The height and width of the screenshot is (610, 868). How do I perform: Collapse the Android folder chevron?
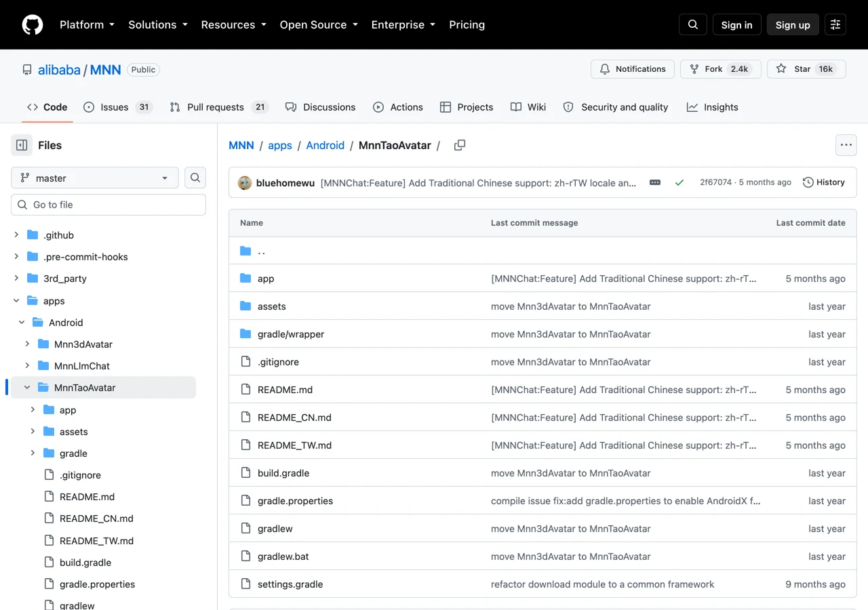pos(22,323)
